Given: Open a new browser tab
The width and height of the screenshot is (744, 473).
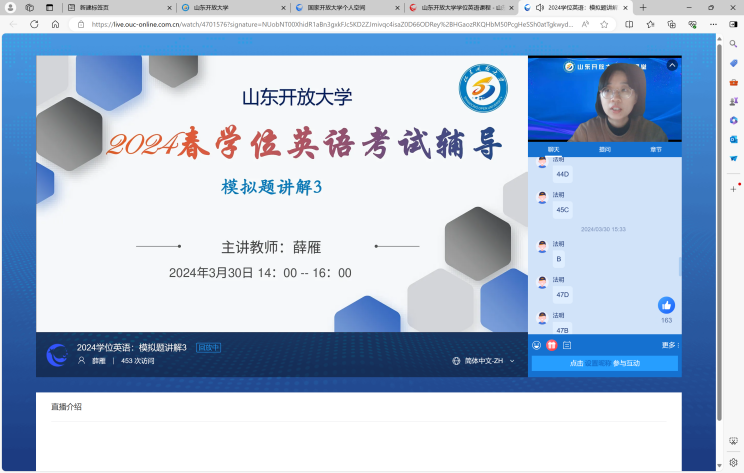Looking at the screenshot, I should pyautogui.click(x=644, y=7).
